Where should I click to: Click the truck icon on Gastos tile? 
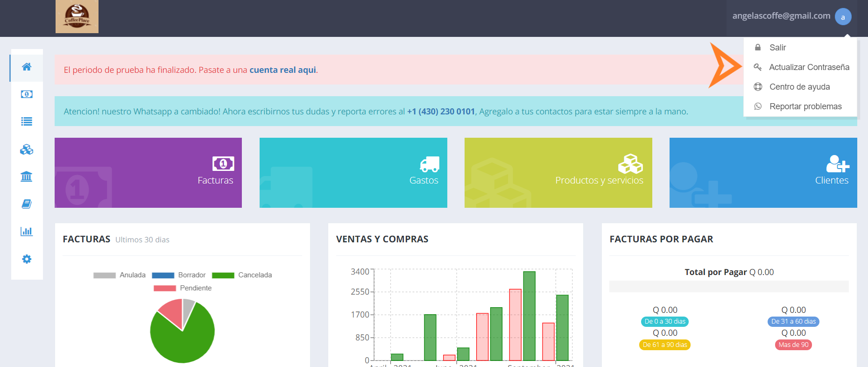point(430,164)
